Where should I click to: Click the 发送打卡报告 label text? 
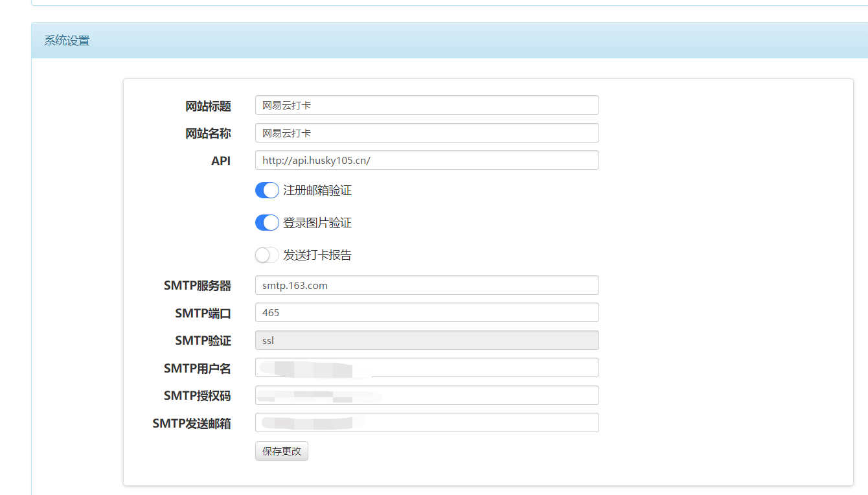(317, 255)
